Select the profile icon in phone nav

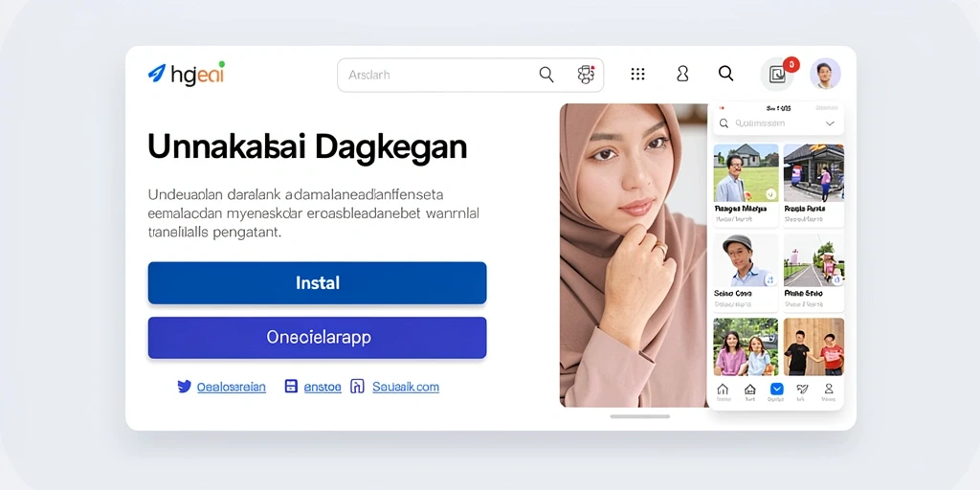pos(829,389)
